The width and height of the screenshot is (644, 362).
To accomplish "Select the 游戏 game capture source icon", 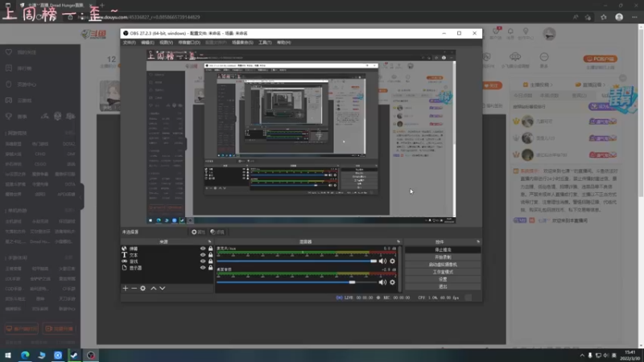I will click(125, 261).
